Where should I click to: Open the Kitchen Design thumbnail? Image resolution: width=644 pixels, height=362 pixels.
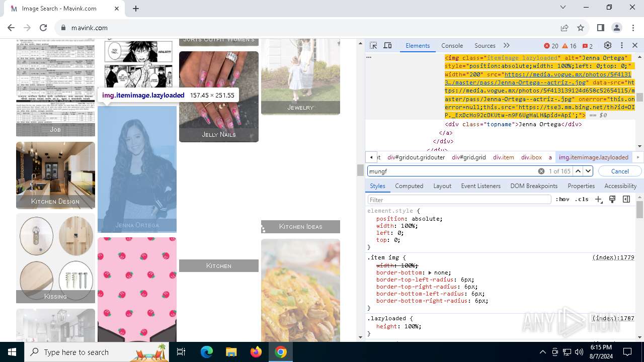pos(55,175)
